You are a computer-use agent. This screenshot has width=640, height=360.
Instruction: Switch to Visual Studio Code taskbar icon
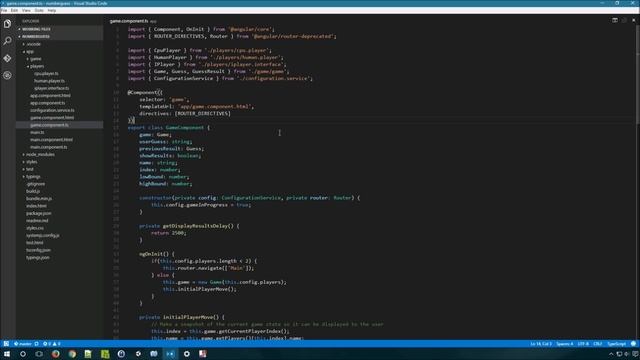click(x=170, y=354)
